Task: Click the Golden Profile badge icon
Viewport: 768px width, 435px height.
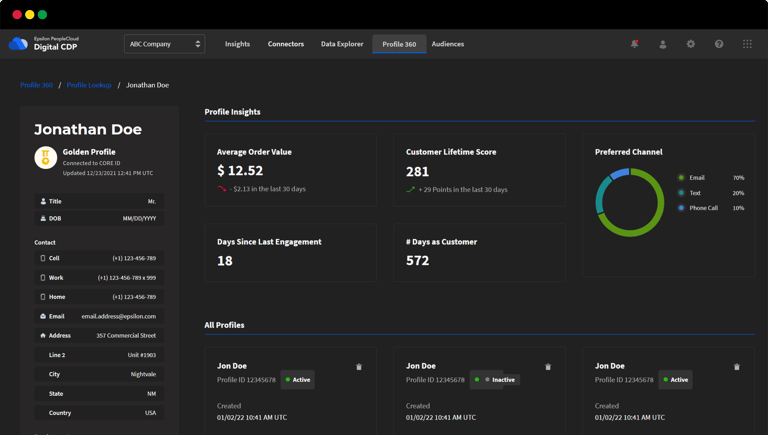Action: tap(45, 157)
